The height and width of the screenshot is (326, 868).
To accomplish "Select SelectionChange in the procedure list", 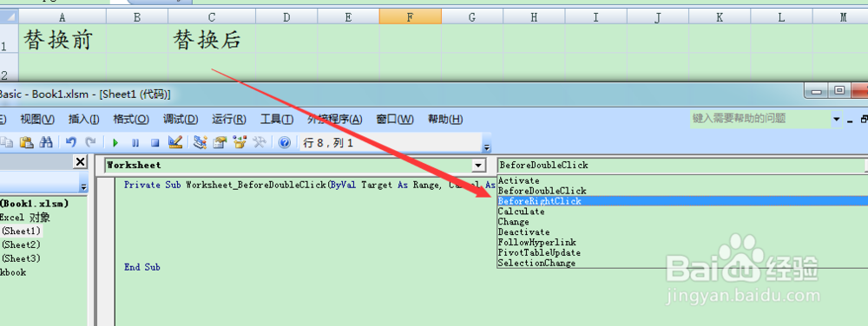I will (x=682, y=263).
